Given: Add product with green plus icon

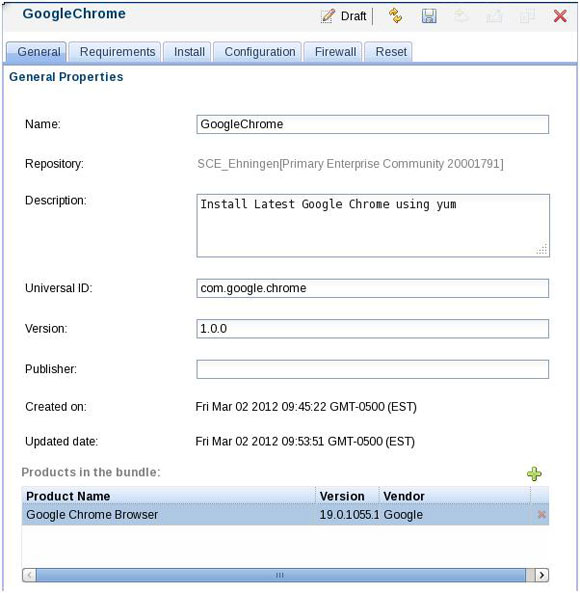Looking at the screenshot, I should point(534,473).
